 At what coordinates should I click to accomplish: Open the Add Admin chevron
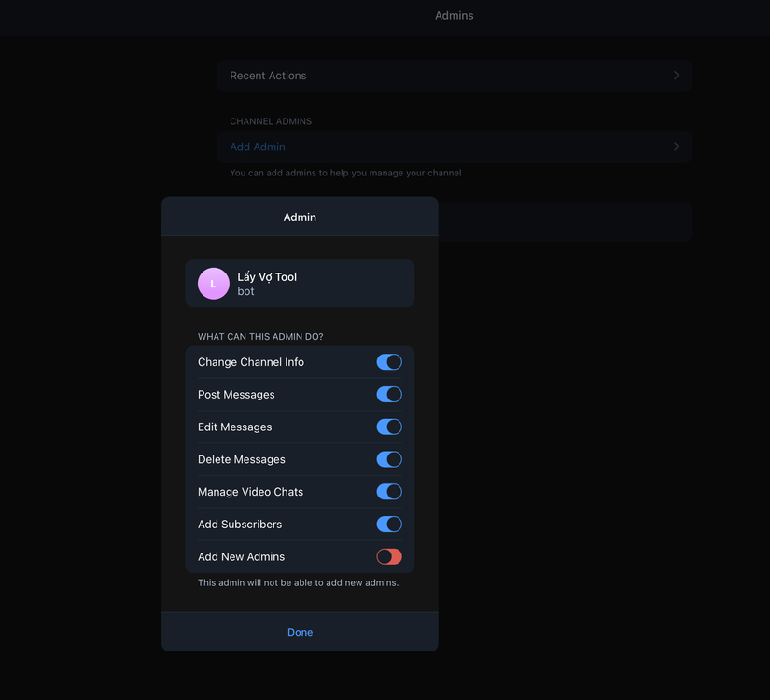(x=676, y=147)
